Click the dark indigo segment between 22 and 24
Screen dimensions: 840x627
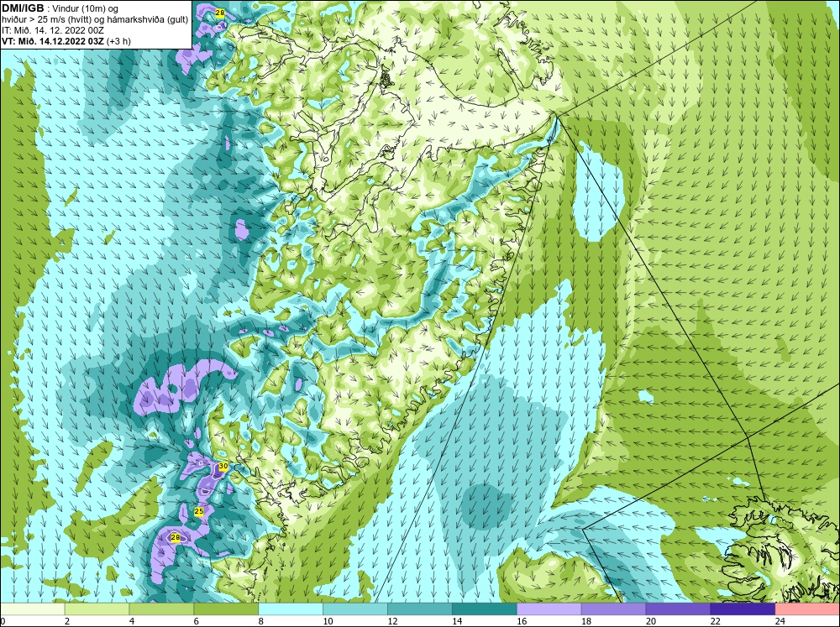point(743,609)
